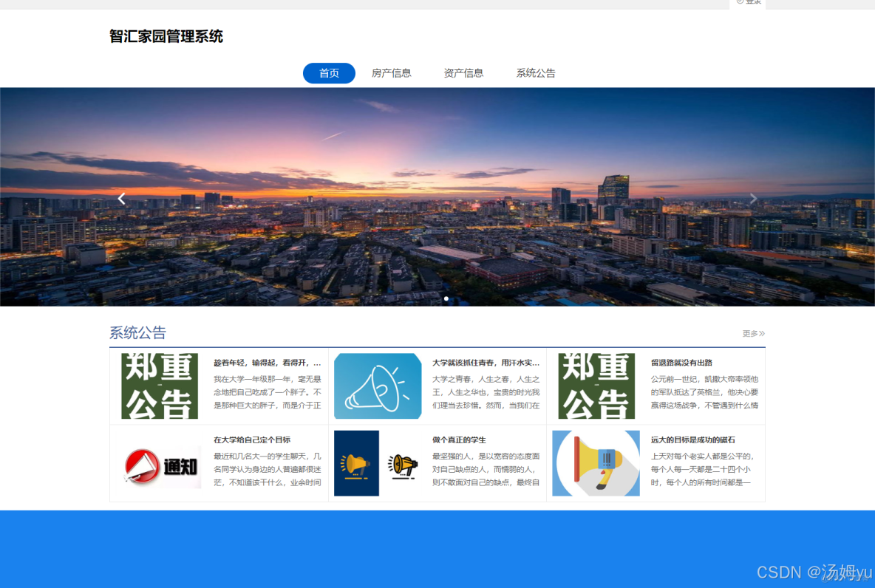
Task: Expand more announcements via 更多» link
Action: coord(753,333)
